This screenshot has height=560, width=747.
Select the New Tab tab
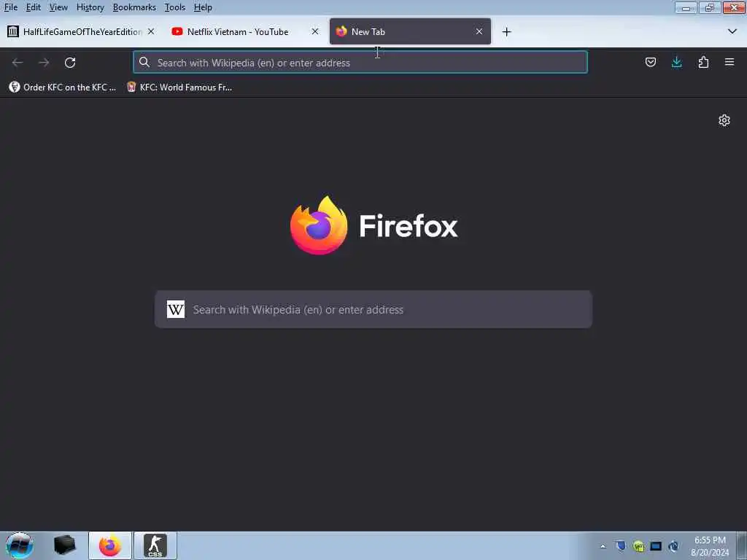point(410,31)
